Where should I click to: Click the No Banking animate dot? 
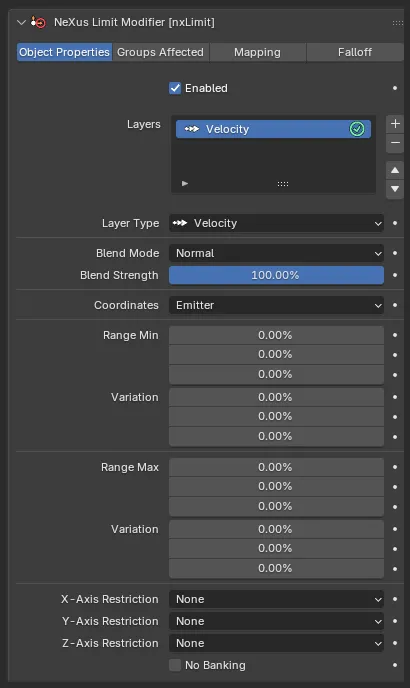[x=395, y=665]
